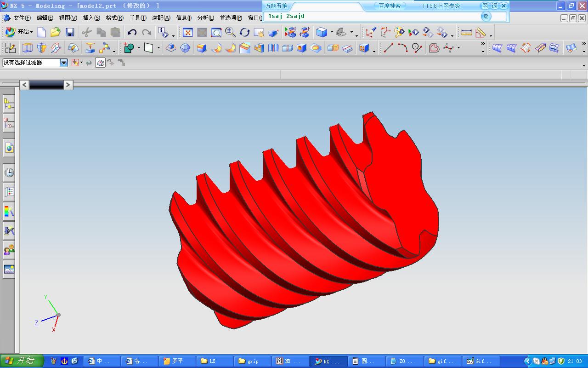588x368 pixels.
Task: Open the 编辑(E) menu
Action: [45, 18]
